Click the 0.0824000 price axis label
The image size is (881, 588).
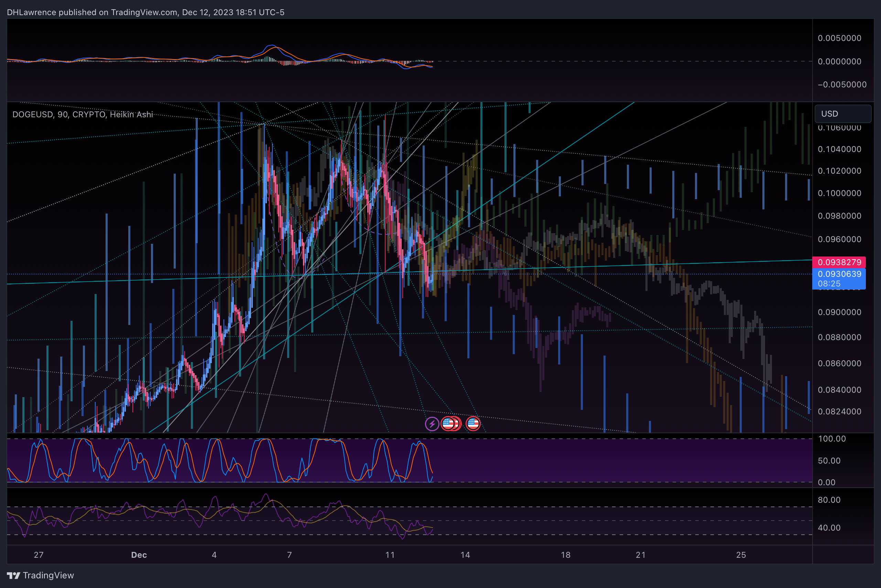[x=839, y=412]
